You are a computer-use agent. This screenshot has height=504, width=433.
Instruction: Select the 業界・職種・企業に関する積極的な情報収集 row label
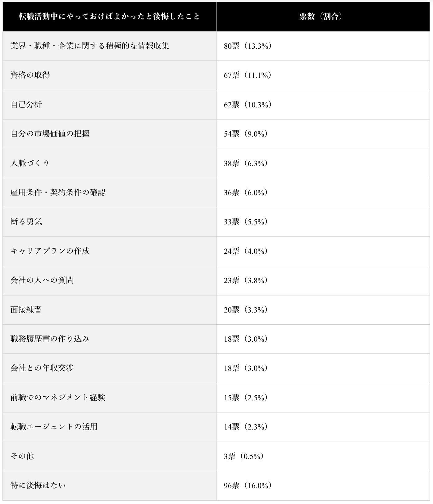coord(90,46)
